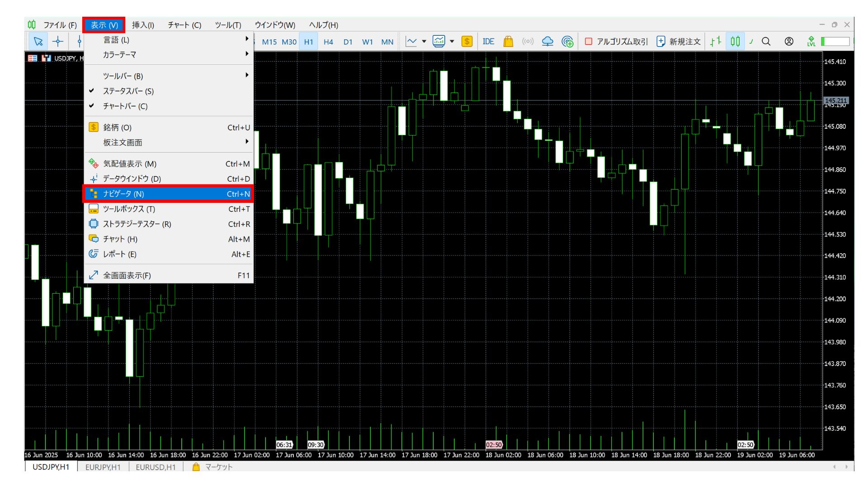Toggle ステータスバー (S) checkmark
This screenshot has height=488, width=868.
[128, 91]
